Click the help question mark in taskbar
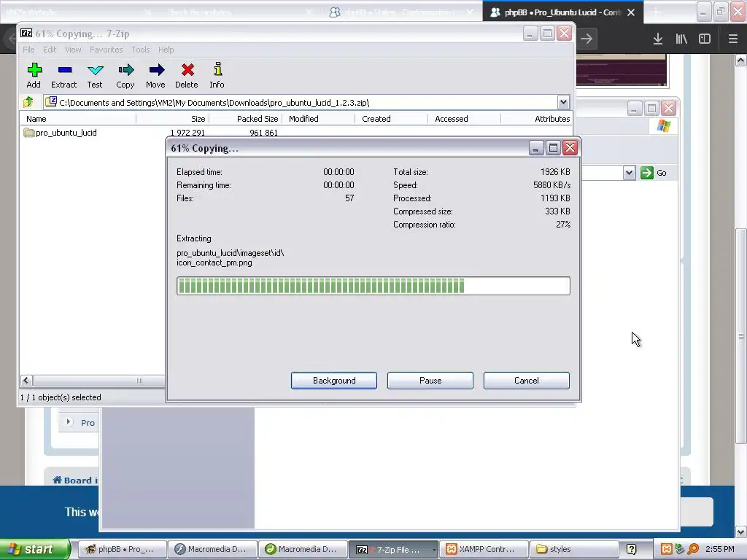The image size is (747, 560). pos(631,549)
